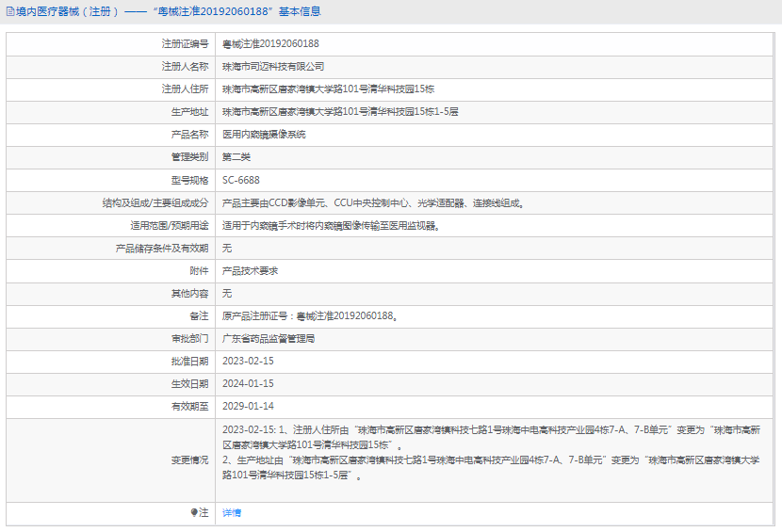The height and width of the screenshot is (532, 782).
Task: Click the effective date 2024-01-15
Action: (248, 383)
